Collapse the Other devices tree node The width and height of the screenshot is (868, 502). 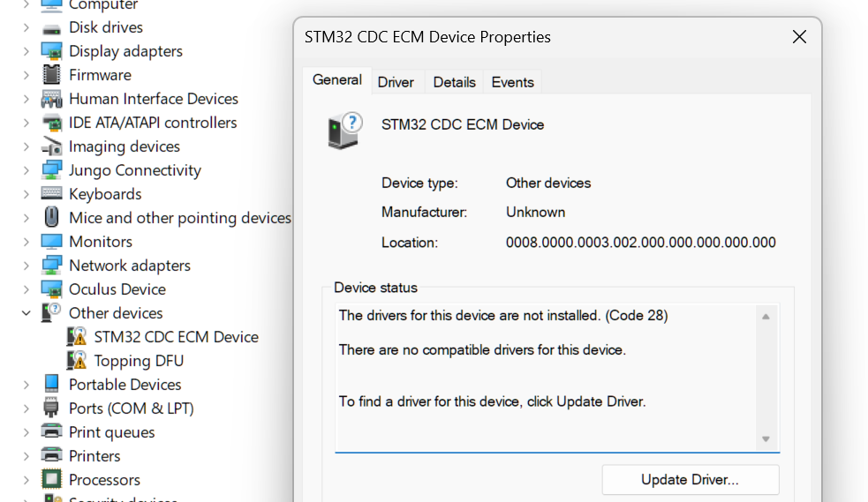[x=26, y=313]
